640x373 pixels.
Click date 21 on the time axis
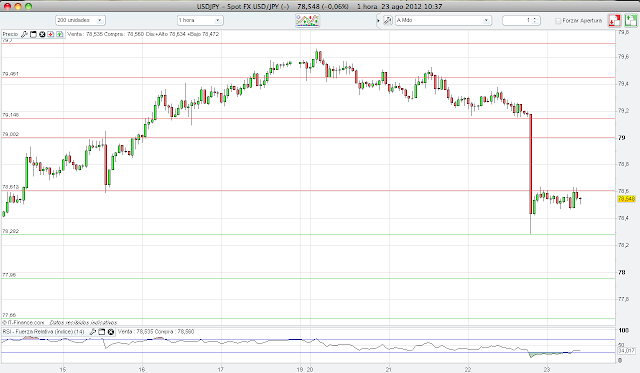pyautogui.click(x=389, y=369)
